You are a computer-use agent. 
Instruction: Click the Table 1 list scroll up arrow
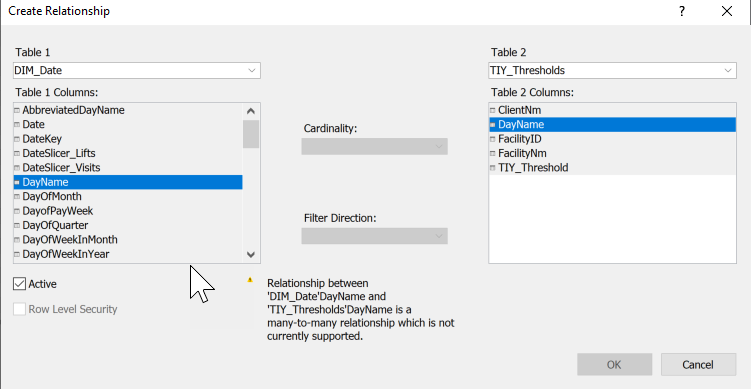[250, 111]
